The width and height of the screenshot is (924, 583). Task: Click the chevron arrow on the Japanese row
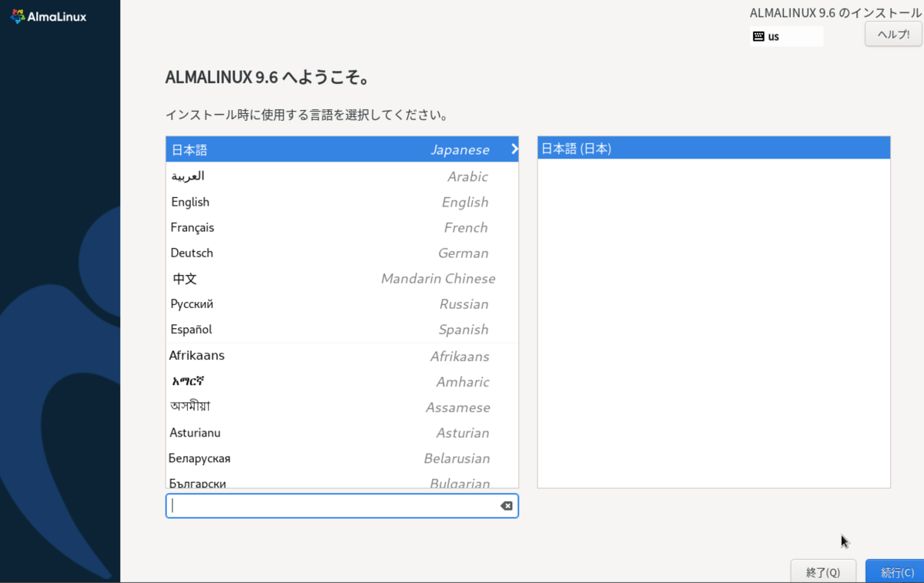tap(514, 149)
